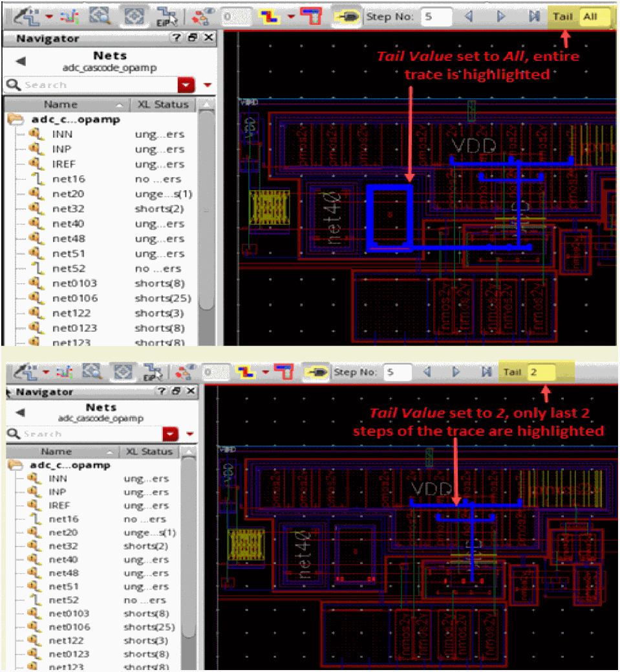Image resolution: width=620 pixels, height=672 pixels.
Task: Click the back triangle beside Nets in the Tail 2 window
Action: coord(20,413)
